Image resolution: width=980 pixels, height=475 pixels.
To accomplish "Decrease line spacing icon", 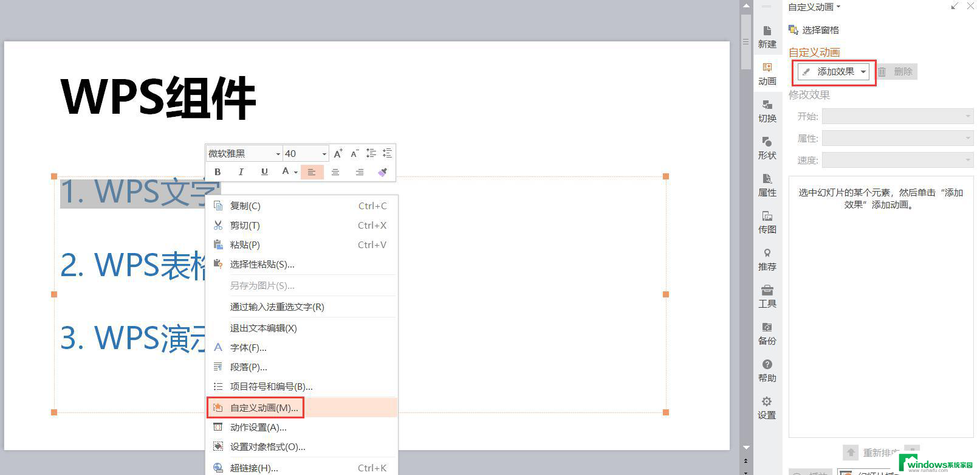I will [387, 153].
